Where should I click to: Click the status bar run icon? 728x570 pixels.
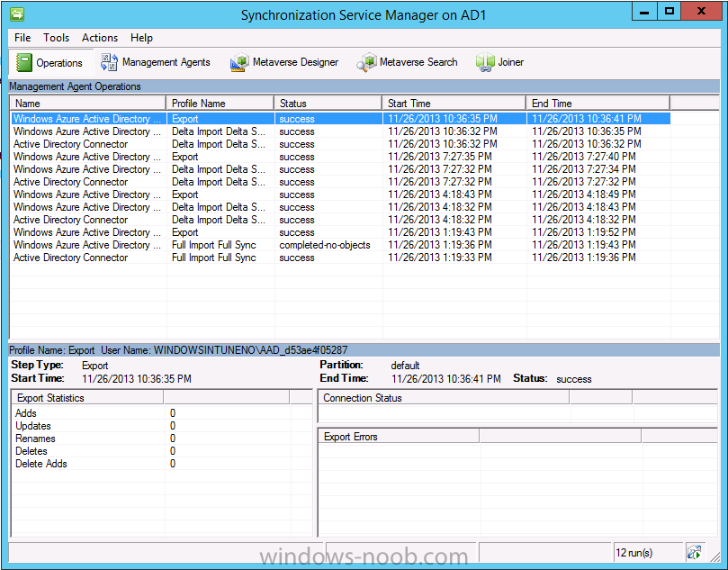tap(694, 552)
